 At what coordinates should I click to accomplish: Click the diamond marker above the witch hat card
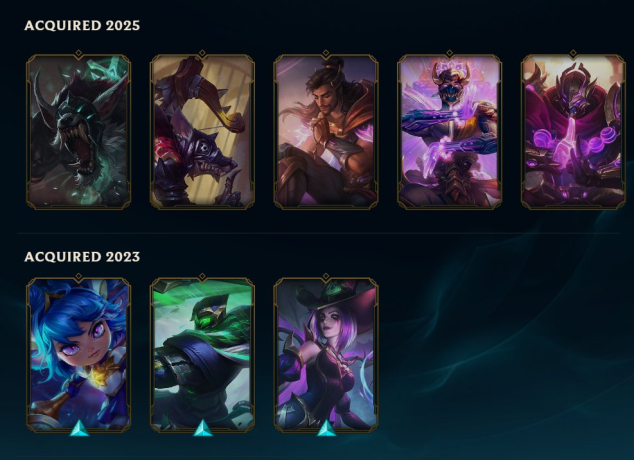point(326,276)
